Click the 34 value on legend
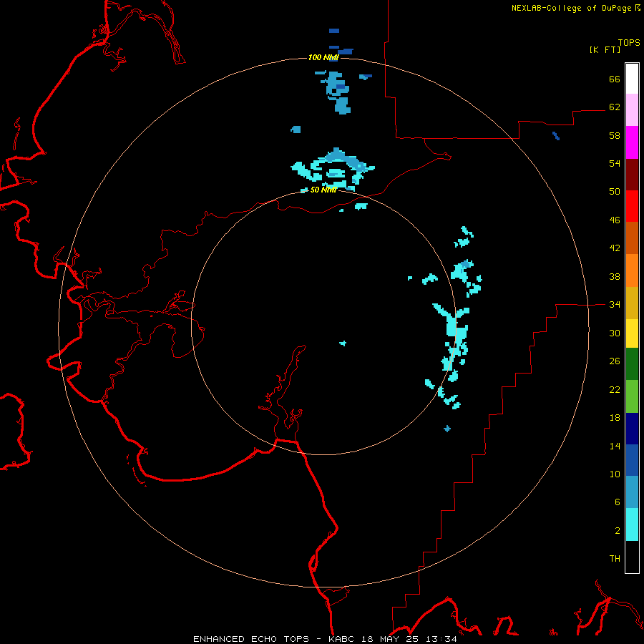This screenshot has height=644, width=644. coord(615,305)
